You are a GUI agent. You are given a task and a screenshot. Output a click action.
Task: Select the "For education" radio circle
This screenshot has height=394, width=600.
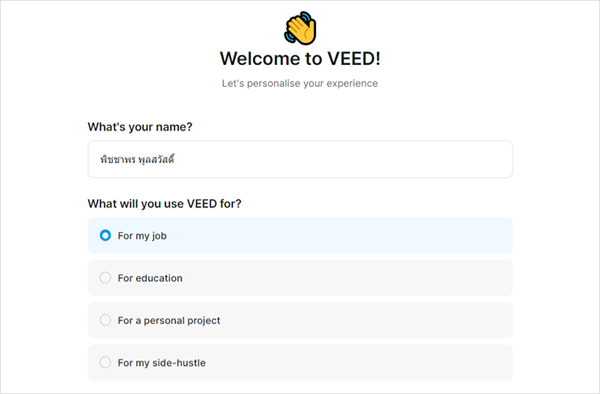tap(105, 278)
